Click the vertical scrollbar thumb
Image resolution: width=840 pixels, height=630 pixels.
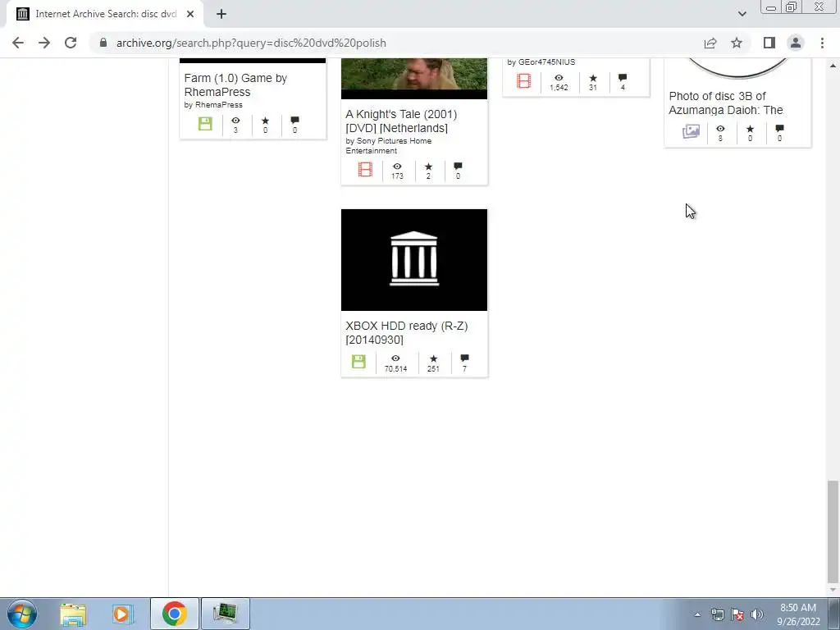coord(833,532)
